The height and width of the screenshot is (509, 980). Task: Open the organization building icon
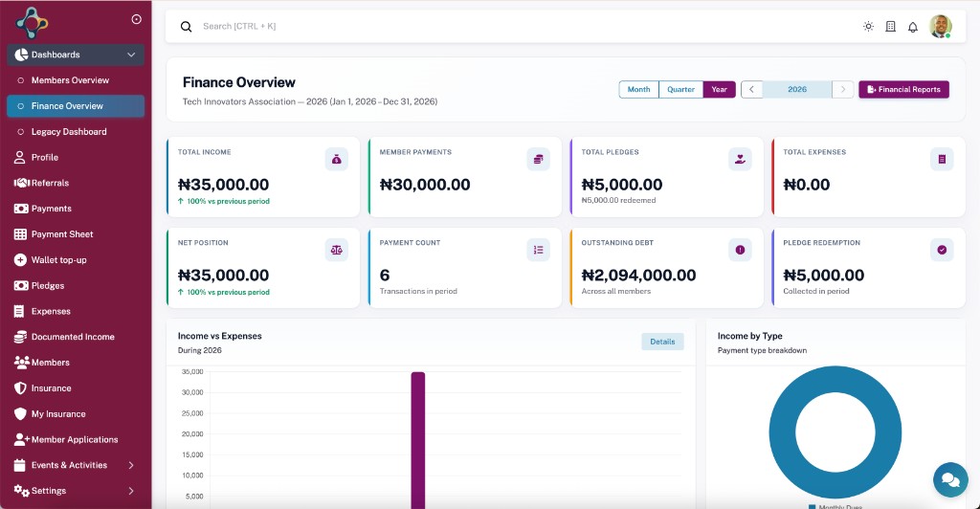[x=891, y=26]
